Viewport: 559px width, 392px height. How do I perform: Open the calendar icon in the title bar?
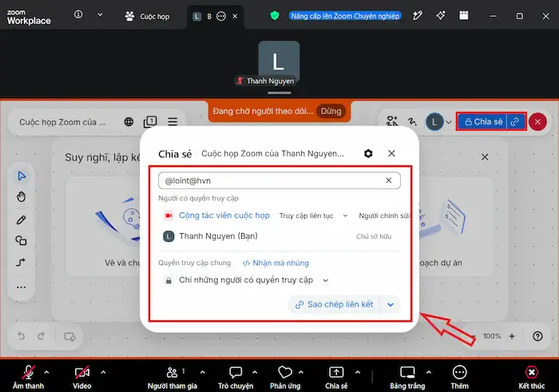(464, 15)
